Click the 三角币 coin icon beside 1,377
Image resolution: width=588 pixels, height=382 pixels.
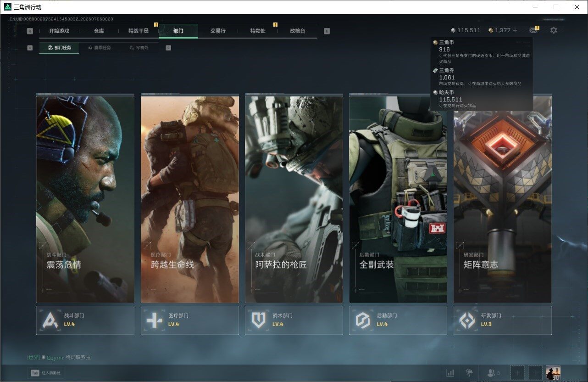pos(491,30)
